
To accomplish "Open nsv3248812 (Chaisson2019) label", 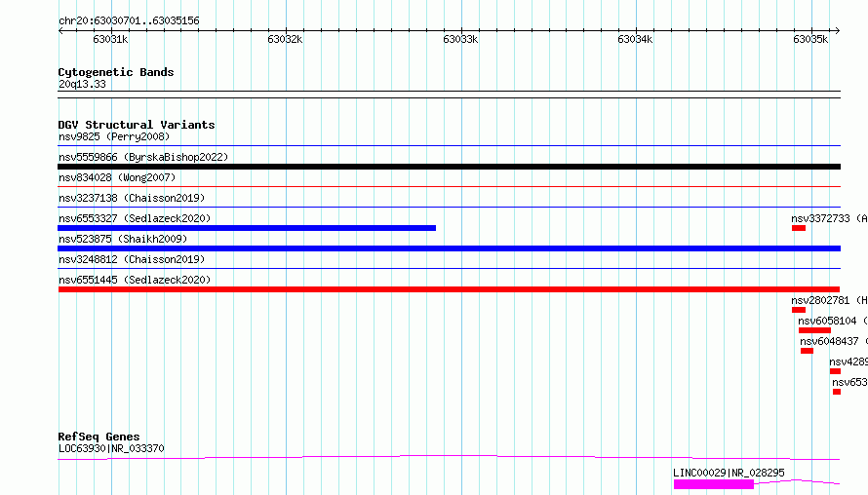I will click(132, 259).
